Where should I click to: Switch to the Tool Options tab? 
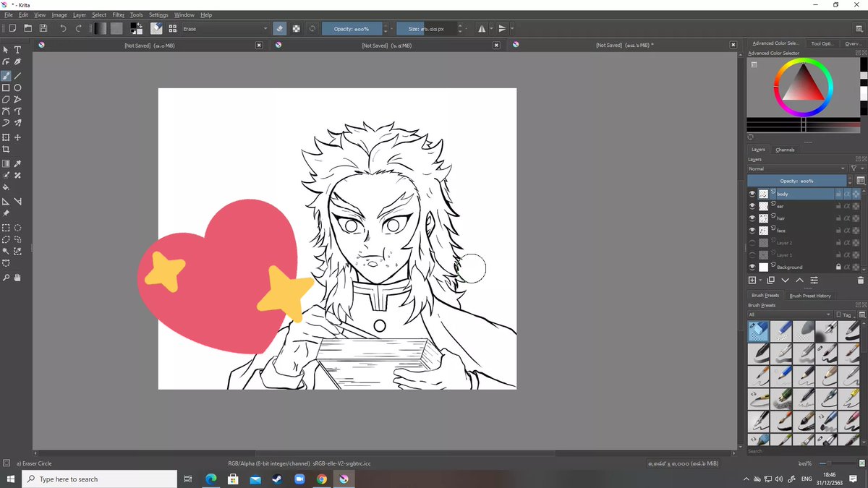[822, 43]
